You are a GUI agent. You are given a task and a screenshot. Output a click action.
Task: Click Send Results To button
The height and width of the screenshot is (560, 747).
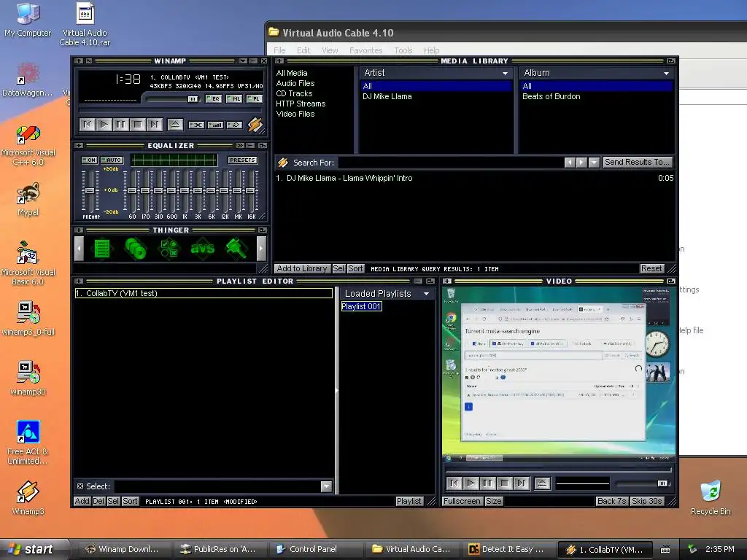tap(637, 163)
